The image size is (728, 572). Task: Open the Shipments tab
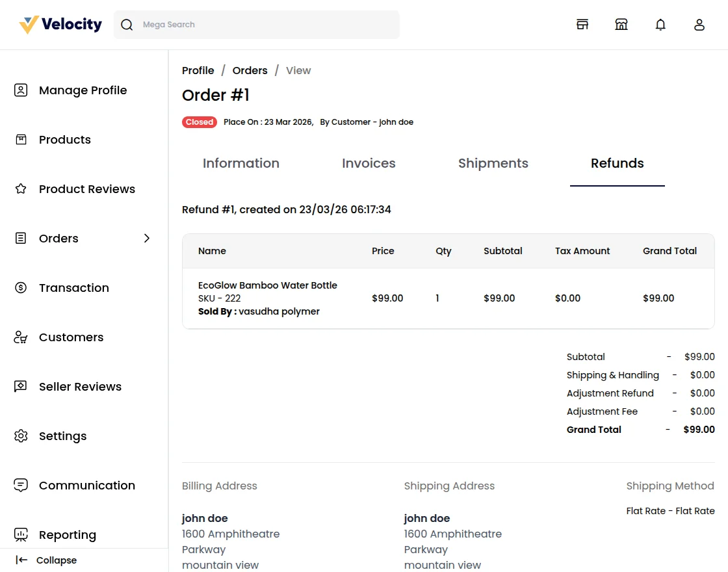coord(493,163)
